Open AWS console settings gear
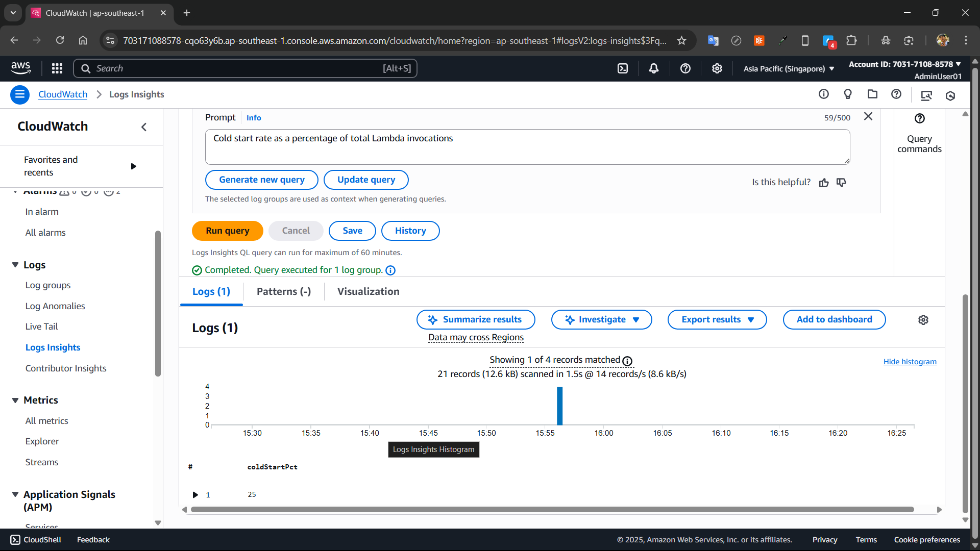This screenshot has height=551, width=980. click(x=717, y=68)
